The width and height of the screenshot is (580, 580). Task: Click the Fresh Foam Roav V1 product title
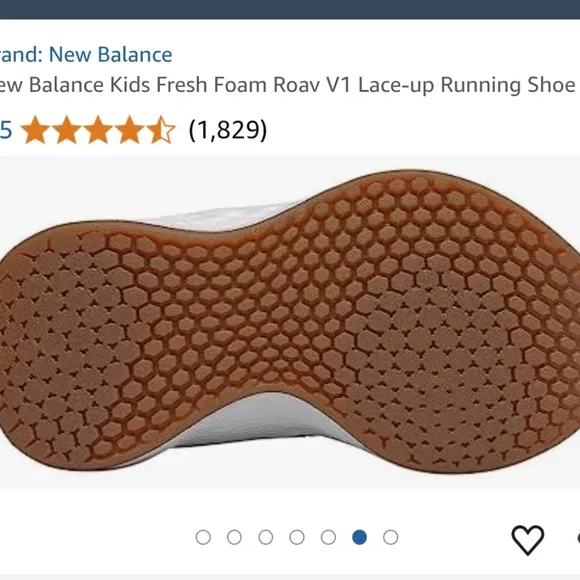tap(288, 85)
